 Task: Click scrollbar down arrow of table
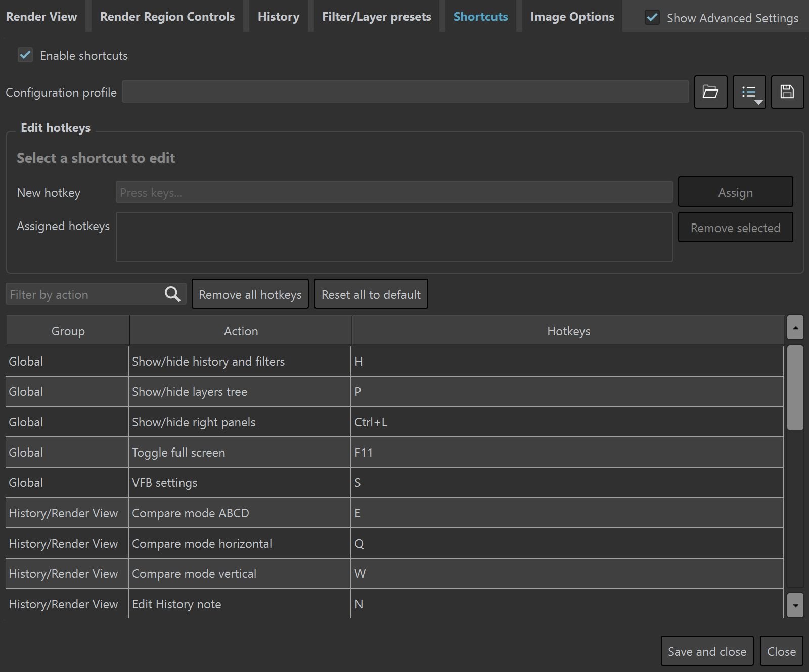click(795, 605)
